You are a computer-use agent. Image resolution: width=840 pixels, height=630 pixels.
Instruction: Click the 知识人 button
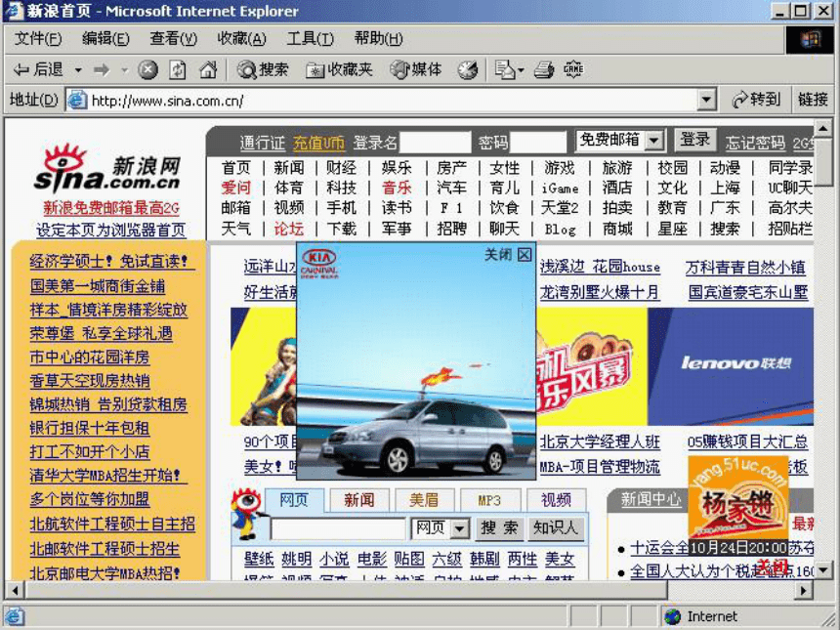(555, 528)
